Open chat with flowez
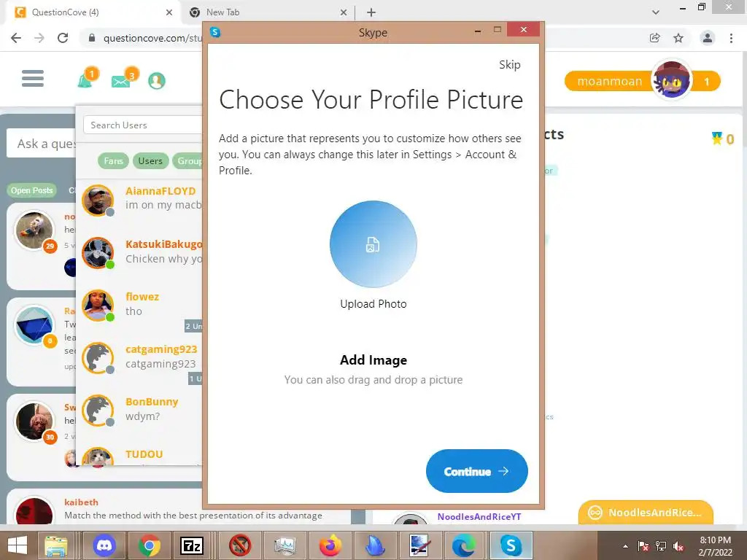Viewport: 747px width, 560px height. (141, 306)
